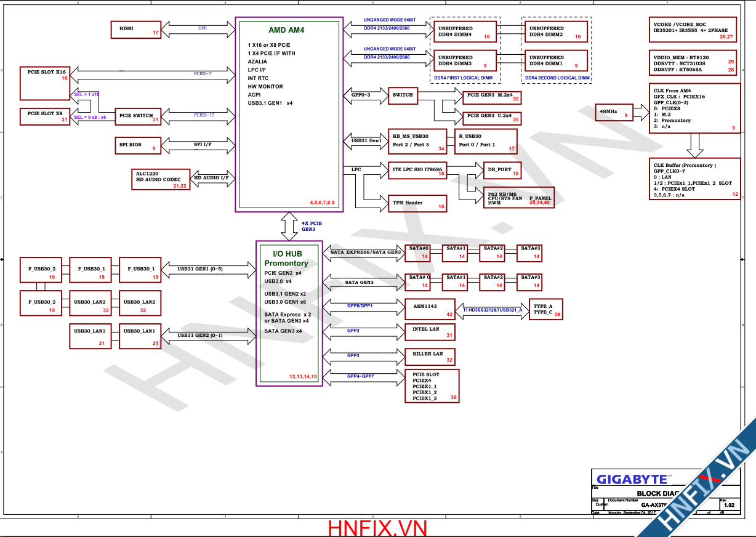
Task: Click the DB_PORT block
Action: click(x=502, y=170)
